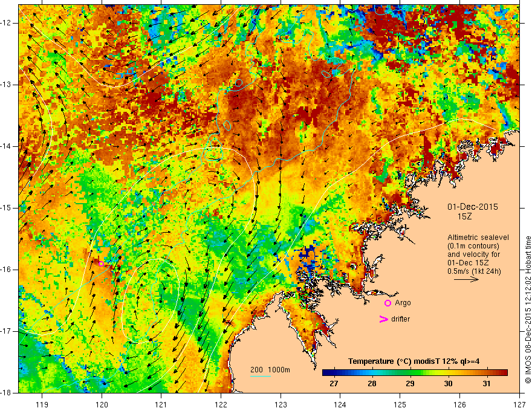This screenshot has width=532, height=411.
Task: Click the 28 value on the color bar
Action: click(372, 384)
